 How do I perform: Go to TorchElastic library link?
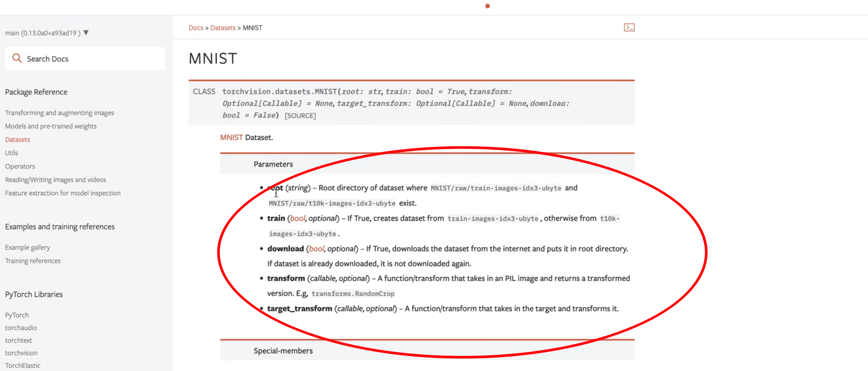tap(23, 365)
